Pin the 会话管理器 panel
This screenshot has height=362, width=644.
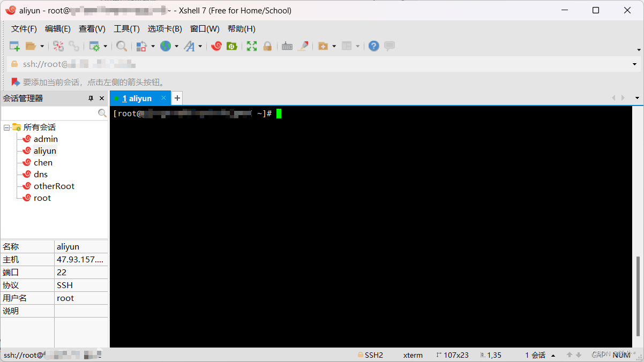(91, 99)
